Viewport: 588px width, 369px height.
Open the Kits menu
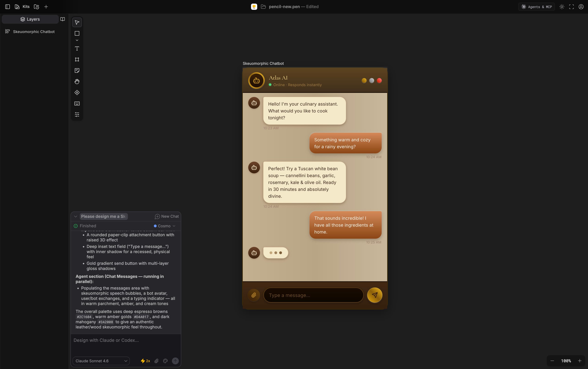tap(26, 7)
